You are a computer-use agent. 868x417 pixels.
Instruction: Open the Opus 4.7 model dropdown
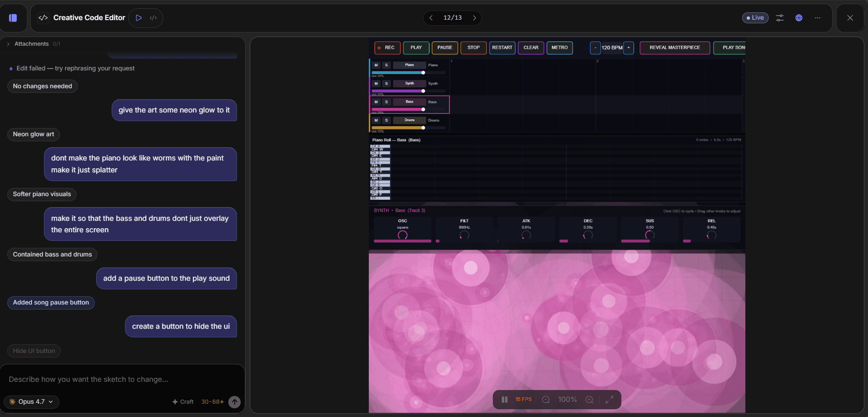32,402
